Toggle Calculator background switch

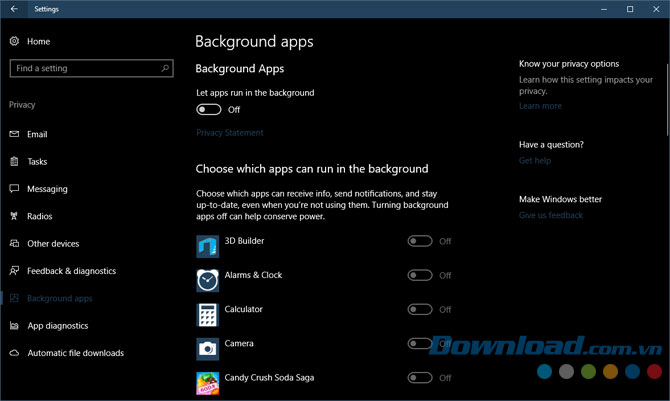pyautogui.click(x=420, y=310)
